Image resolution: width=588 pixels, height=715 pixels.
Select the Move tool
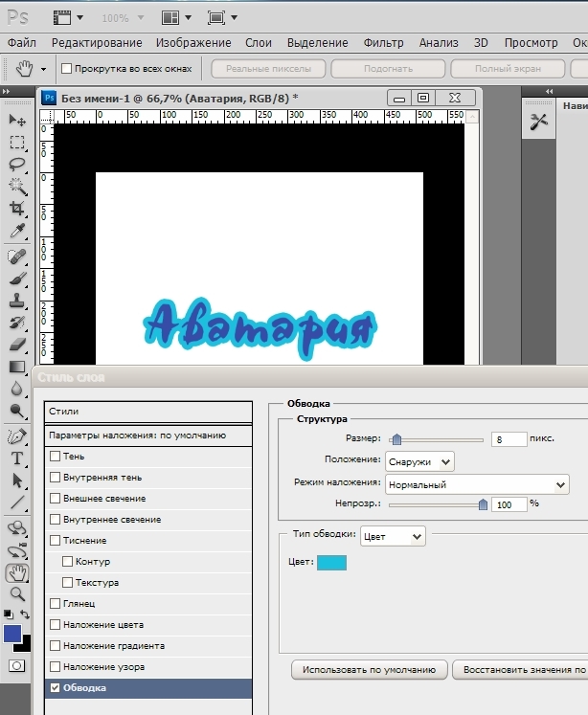pyautogui.click(x=17, y=120)
